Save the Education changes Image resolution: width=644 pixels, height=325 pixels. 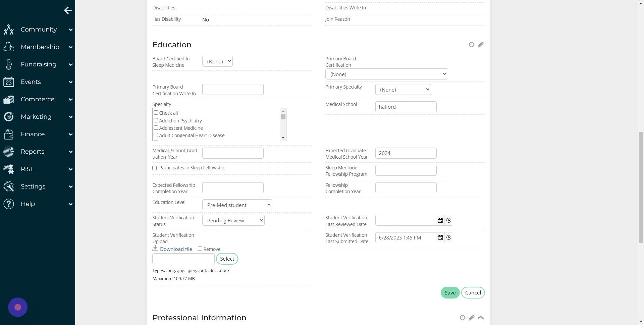coord(450,293)
